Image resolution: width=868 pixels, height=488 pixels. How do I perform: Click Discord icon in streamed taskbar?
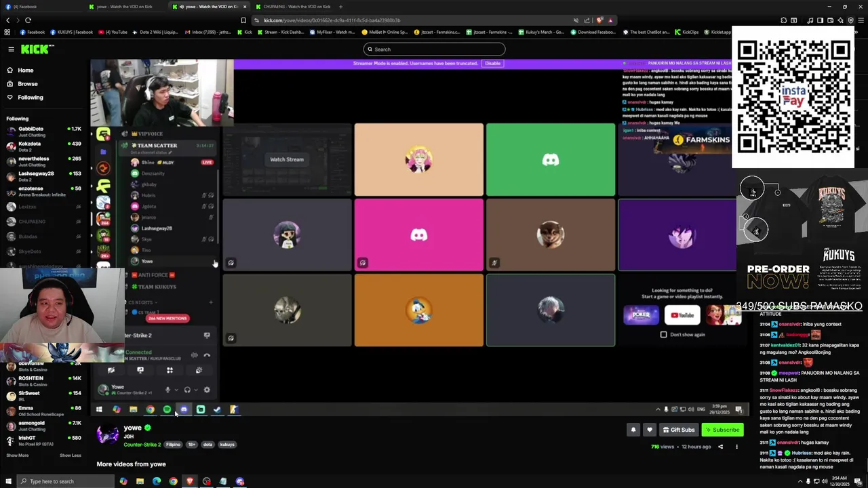click(184, 409)
